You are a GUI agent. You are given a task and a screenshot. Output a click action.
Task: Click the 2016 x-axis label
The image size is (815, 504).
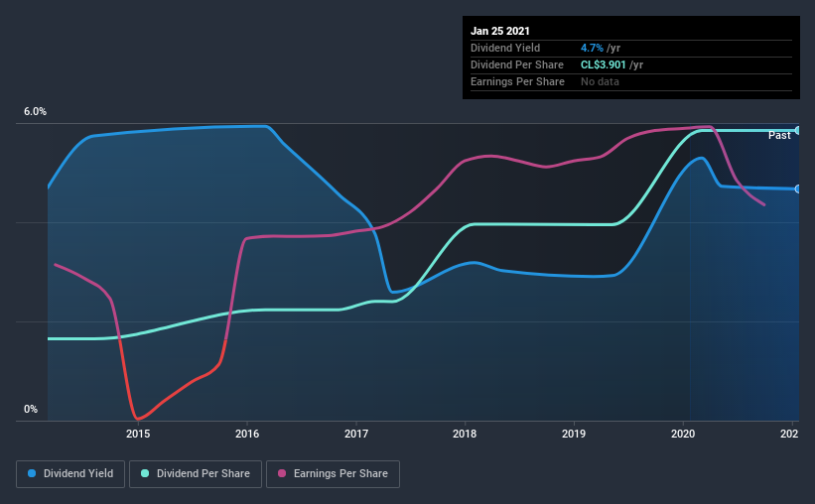click(x=247, y=434)
